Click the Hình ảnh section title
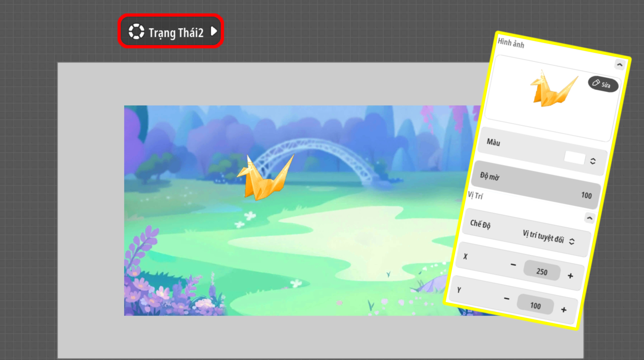 point(510,43)
